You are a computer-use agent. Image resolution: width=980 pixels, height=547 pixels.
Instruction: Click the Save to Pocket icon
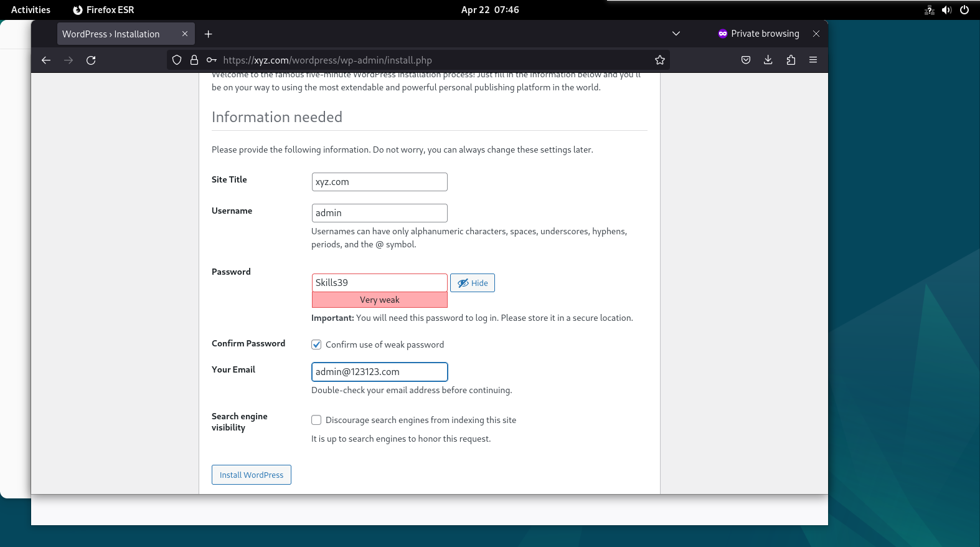(746, 60)
